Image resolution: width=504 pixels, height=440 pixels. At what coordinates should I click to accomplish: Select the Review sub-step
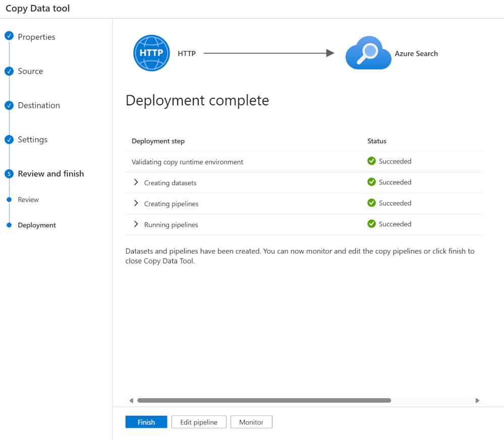click(x=28, y=200)
